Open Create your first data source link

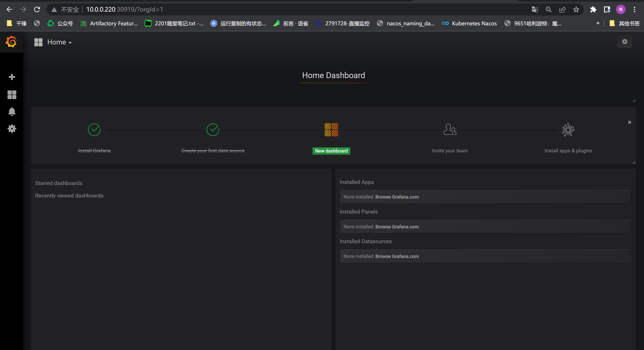coord(213,151)
